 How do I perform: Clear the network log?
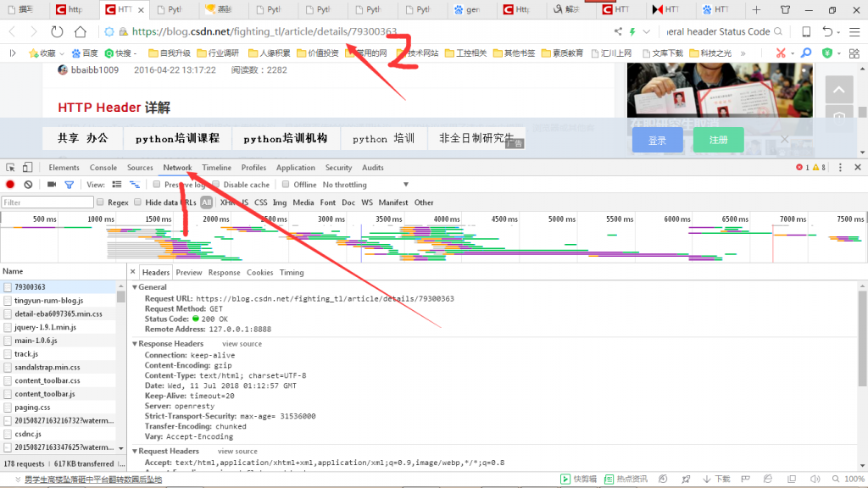click(28, 185)
